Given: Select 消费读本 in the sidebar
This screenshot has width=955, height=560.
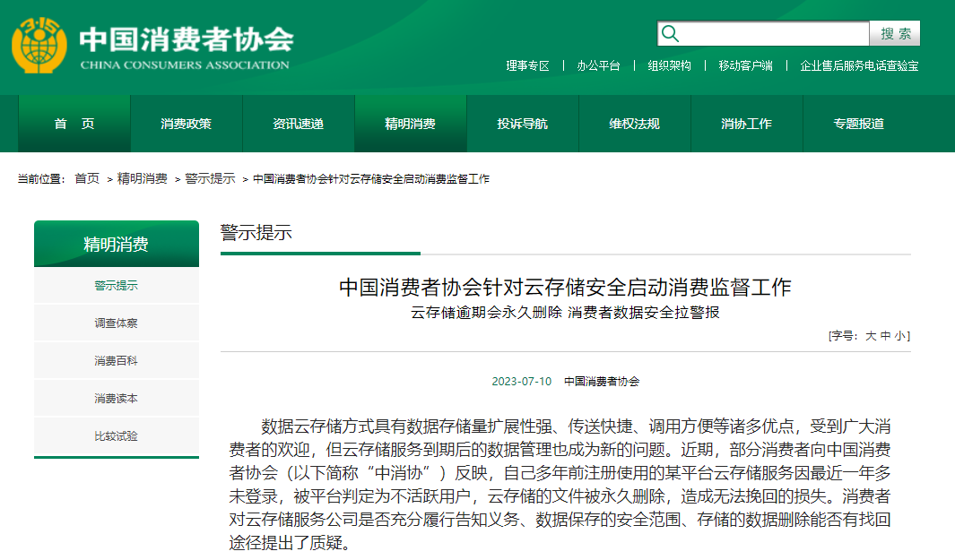Looking at the screenshot, I should [117, 399].
